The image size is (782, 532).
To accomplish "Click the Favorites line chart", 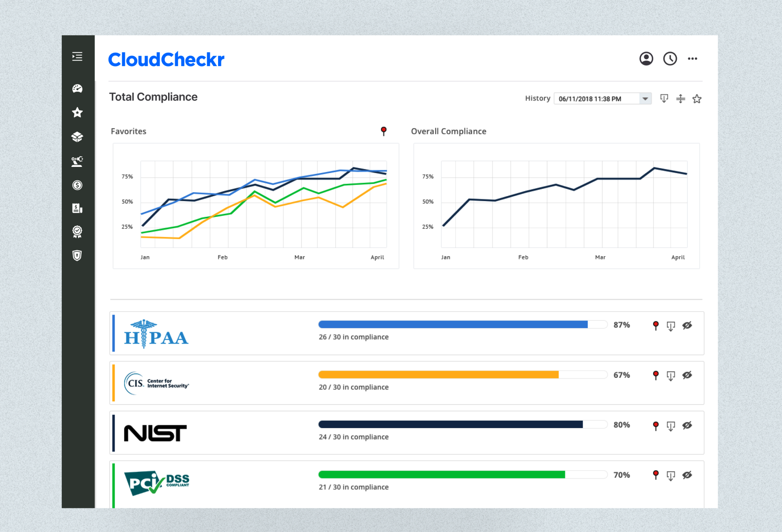I will 256,205.
